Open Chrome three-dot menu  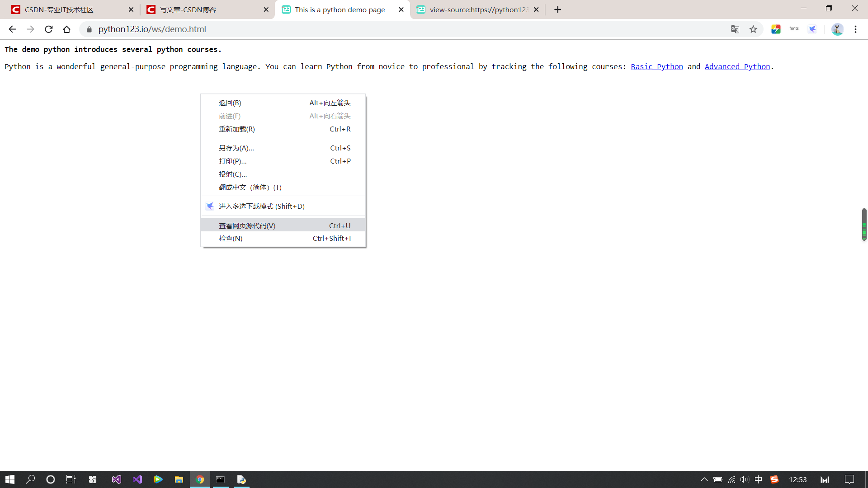[x=855, y=29]
